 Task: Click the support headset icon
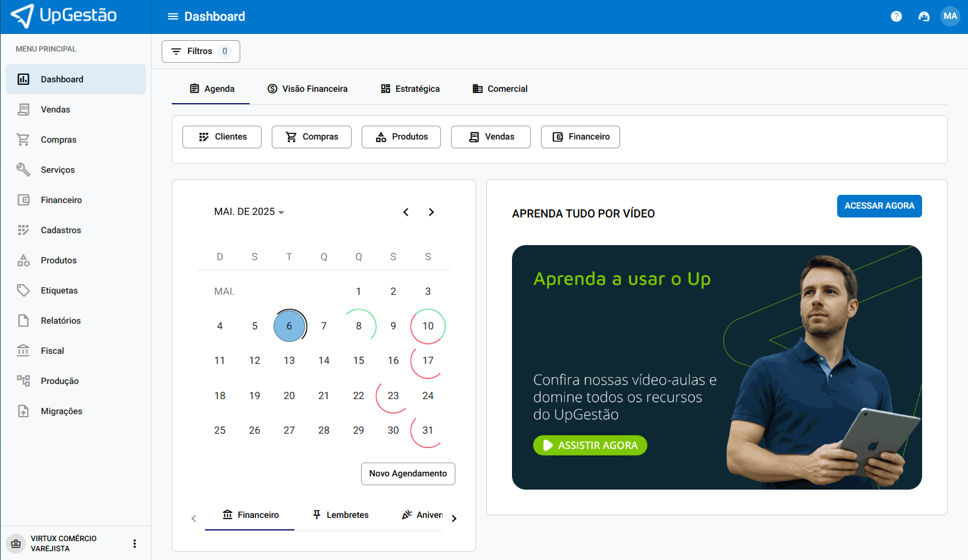pos(923,16)
